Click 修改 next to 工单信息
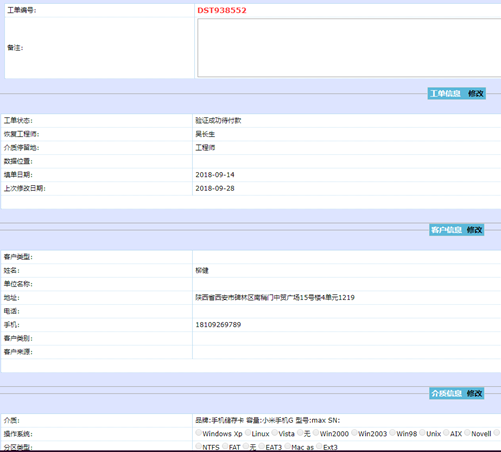The width and height of the screenshot is (501, 452). (x=476, y=94)
